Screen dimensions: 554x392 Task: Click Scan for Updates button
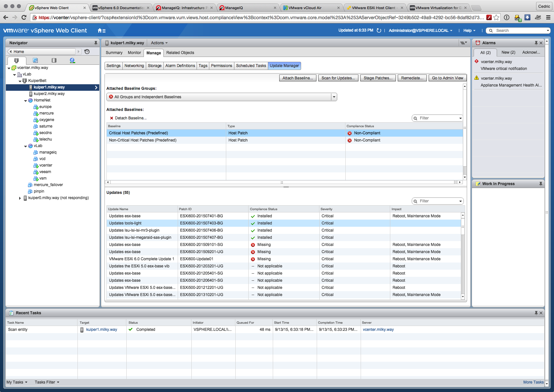pos(338,78)
